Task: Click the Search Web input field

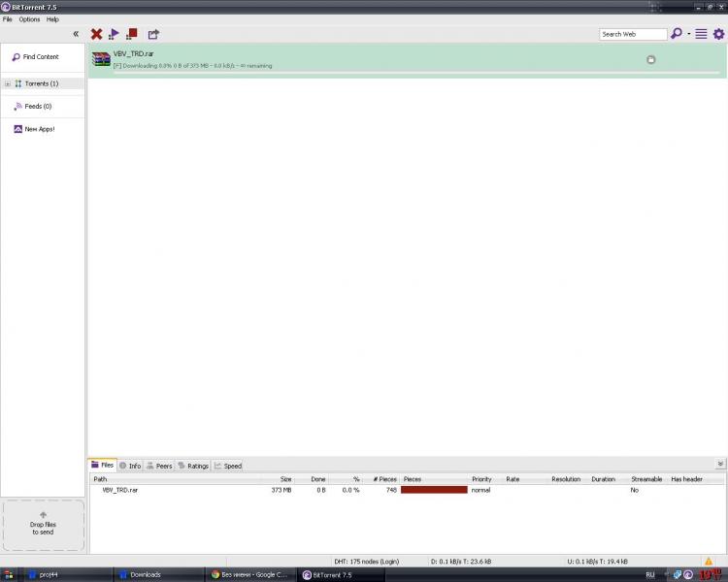Action: (x=631, y=34)
